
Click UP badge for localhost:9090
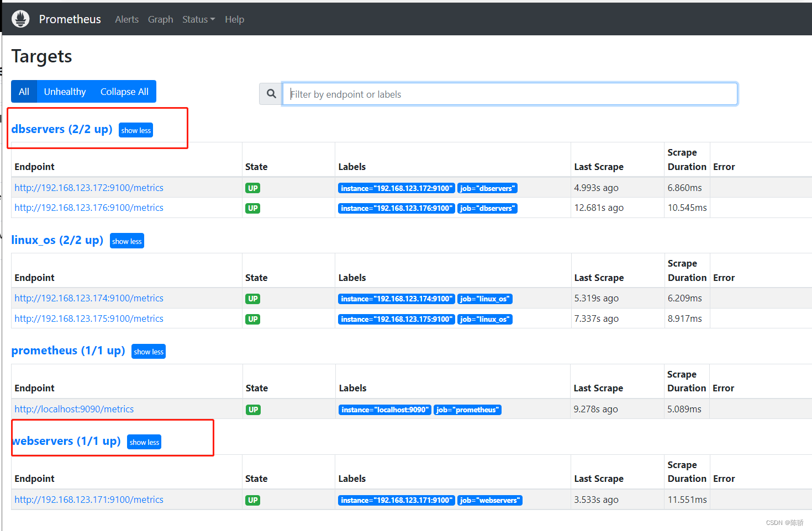254,410
